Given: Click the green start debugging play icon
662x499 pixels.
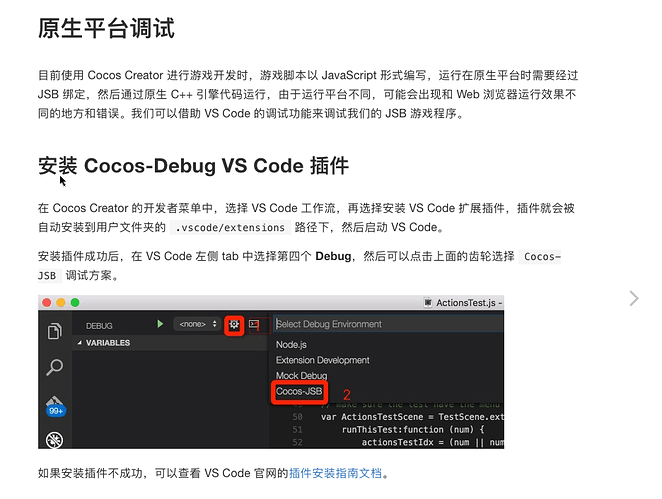Looking at the screenshot, I should pyautogui.click(x=160, y=324).
